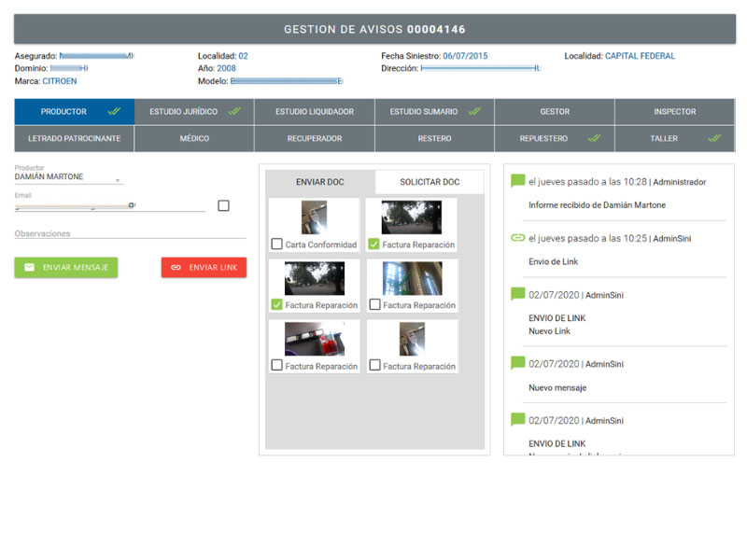
Task: Click double-check icon on Estudio Jurídico tab
Action: 234,112
